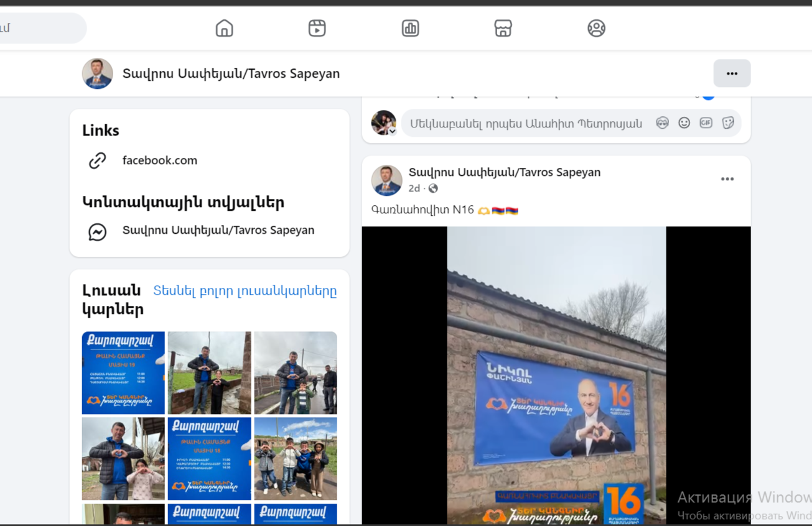Click the author name at the top of the post
812x526 pixels.
click(505, 172)
